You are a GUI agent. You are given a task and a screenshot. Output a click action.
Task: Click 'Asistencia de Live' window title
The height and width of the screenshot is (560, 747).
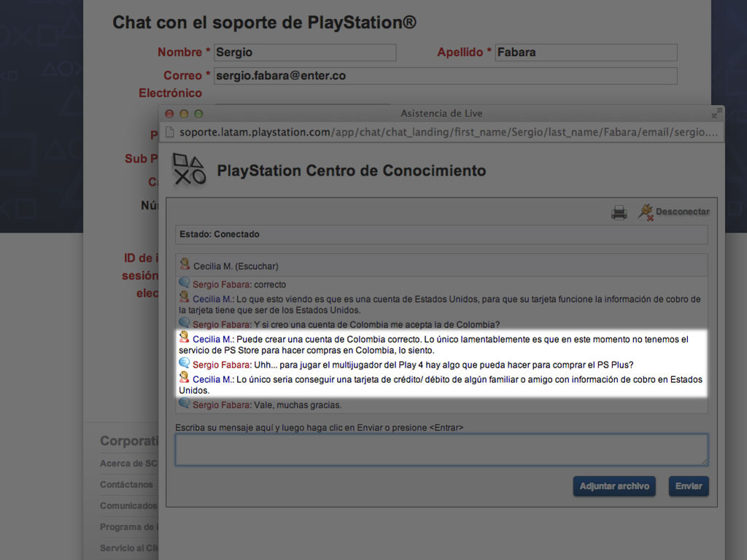[441, 113]
